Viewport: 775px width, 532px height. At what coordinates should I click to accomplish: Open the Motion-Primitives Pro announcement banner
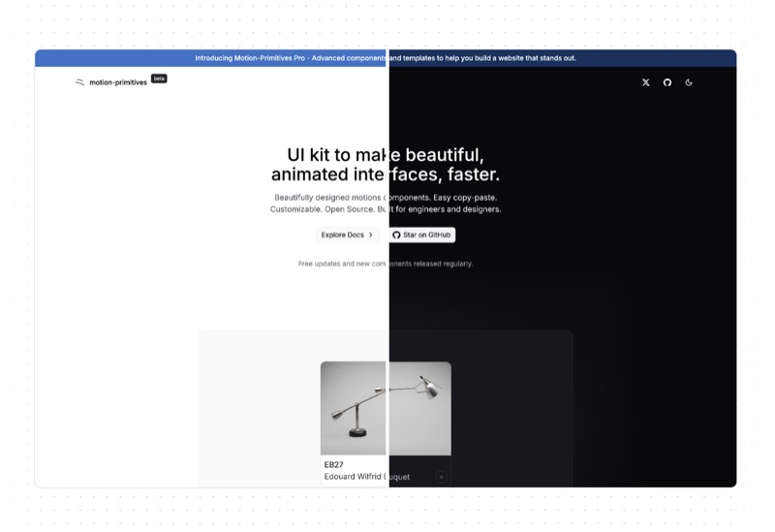pyautogui.click(x=386, y=58)
